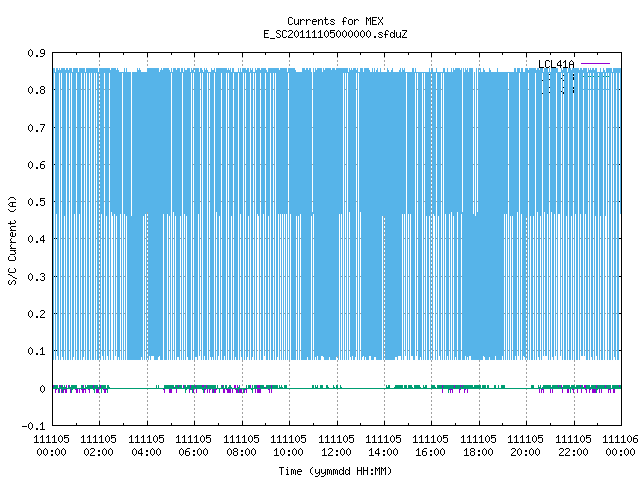
Task: Click the y-axis tick label '0.7'
Action: click(x=36, y=128)
